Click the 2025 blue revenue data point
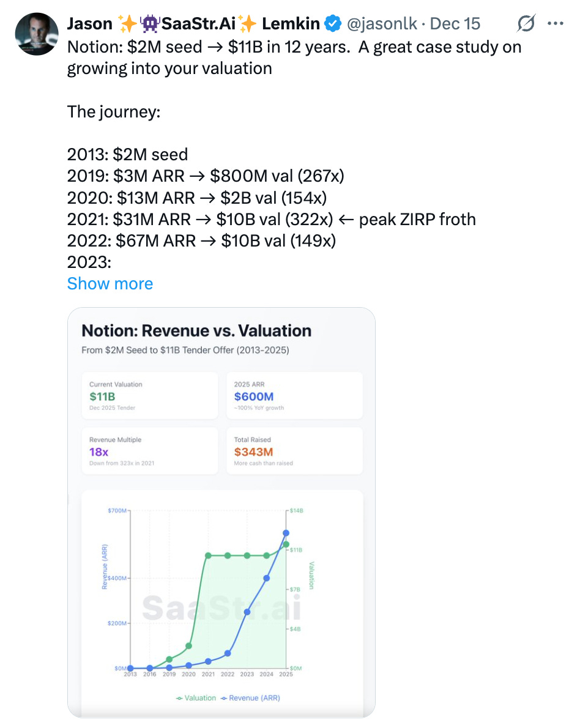Screen dimensions: 580x728 (x=286, y=533)
